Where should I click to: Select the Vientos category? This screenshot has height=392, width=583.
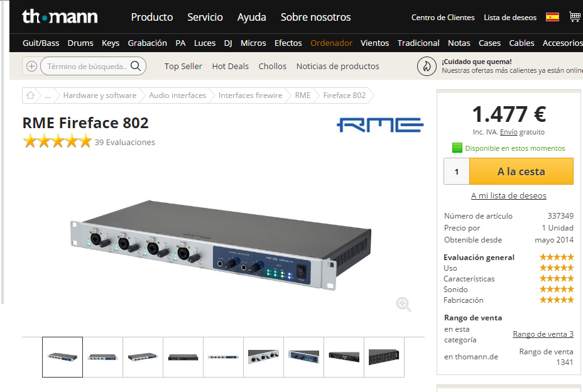point(374,43)
